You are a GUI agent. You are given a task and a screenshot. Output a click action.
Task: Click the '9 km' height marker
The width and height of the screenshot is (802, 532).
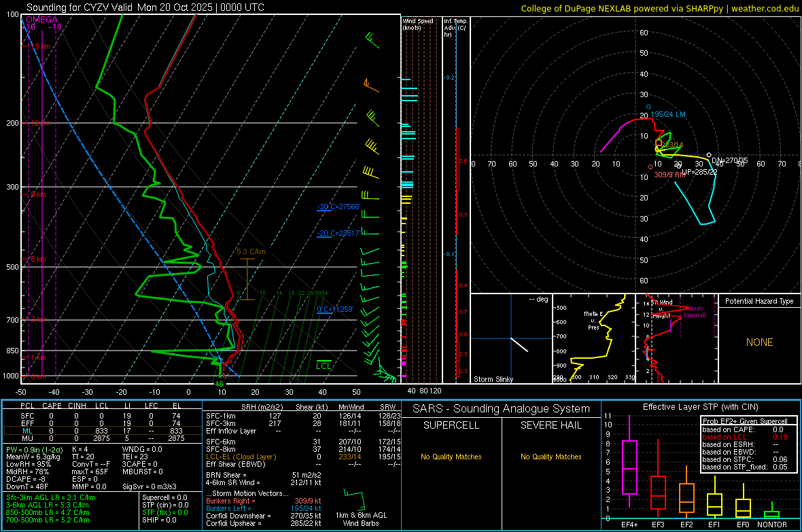(38, 194)
